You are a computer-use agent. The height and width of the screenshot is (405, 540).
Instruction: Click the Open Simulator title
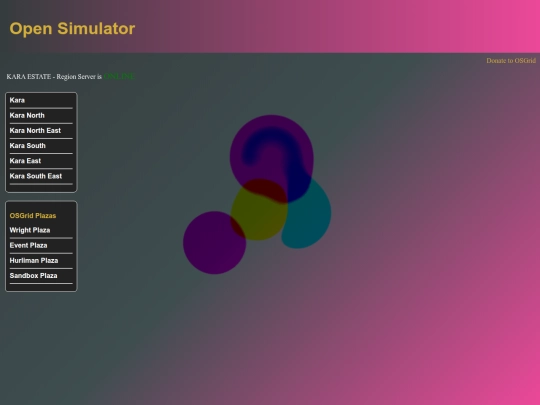pos(72,29)
